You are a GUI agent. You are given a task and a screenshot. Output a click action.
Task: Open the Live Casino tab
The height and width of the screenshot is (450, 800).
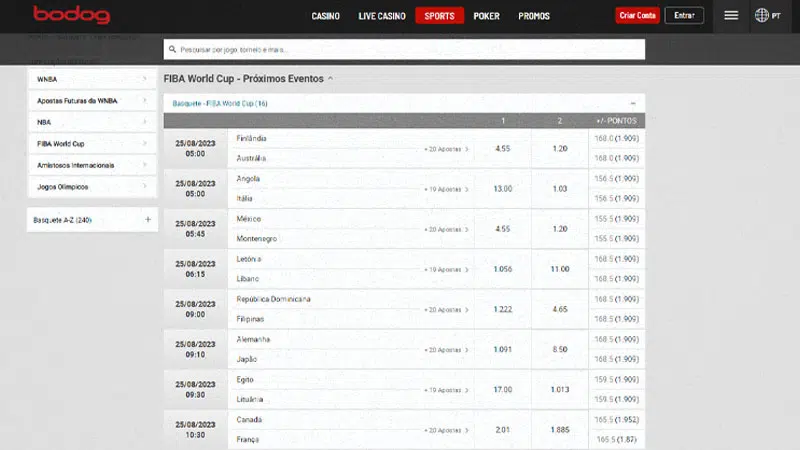[x=382, y=16]
